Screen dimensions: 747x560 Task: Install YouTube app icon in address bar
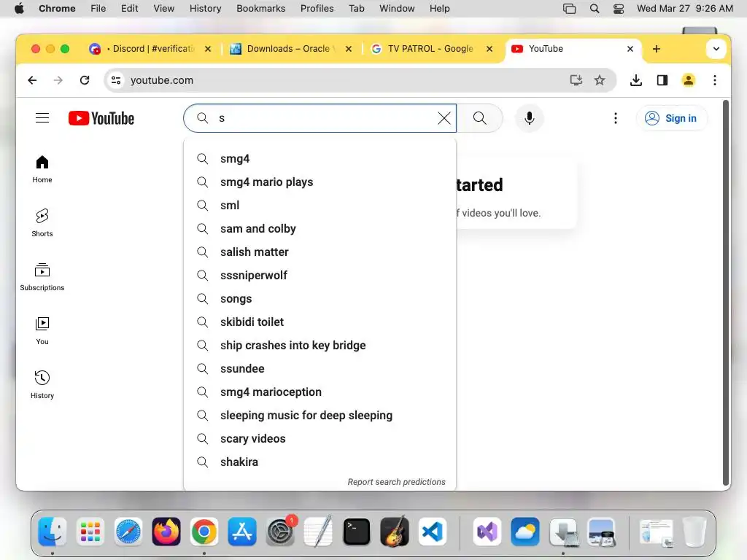click(576, 80)
